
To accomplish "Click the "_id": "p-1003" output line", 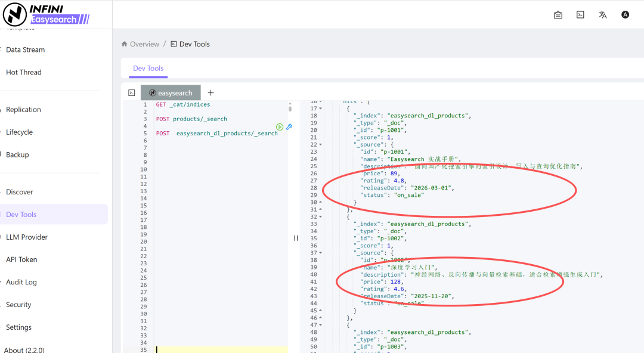I will coord(380,347).
